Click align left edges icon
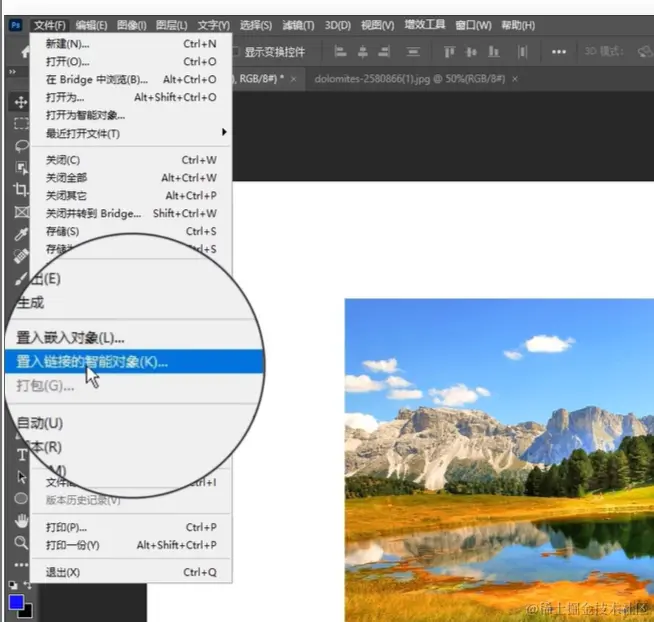The width and height of the screenshot is (654, 622). pos(340,51)
